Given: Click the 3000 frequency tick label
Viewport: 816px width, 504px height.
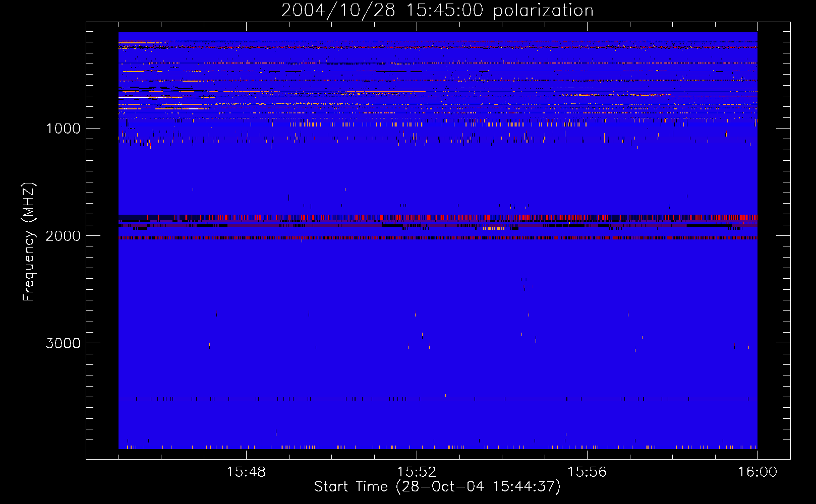Looking at the screenshot, I should click(63, 343).
